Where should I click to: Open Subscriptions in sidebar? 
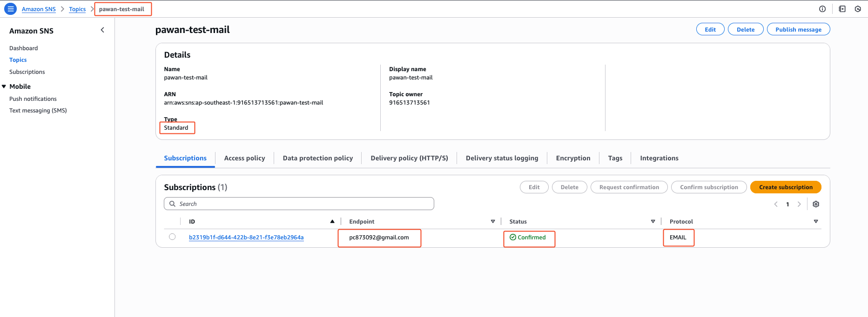[x=27, y=72]
